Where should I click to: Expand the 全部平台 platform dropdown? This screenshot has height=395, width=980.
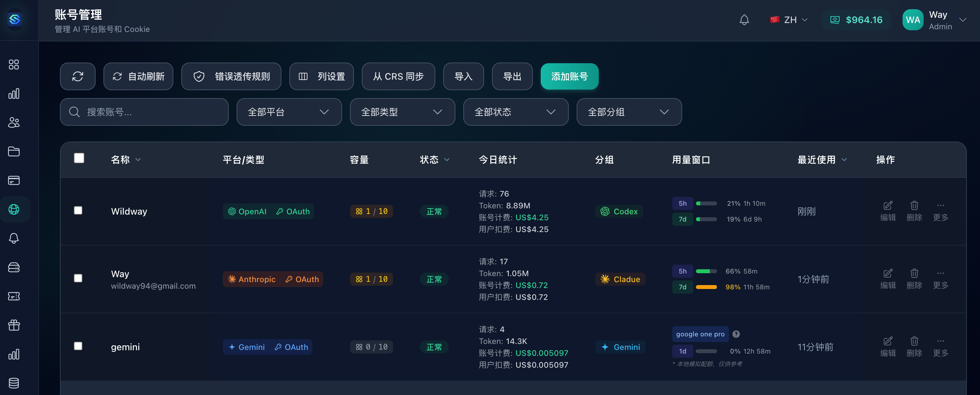pyautogui.click(x=289, y=112)
